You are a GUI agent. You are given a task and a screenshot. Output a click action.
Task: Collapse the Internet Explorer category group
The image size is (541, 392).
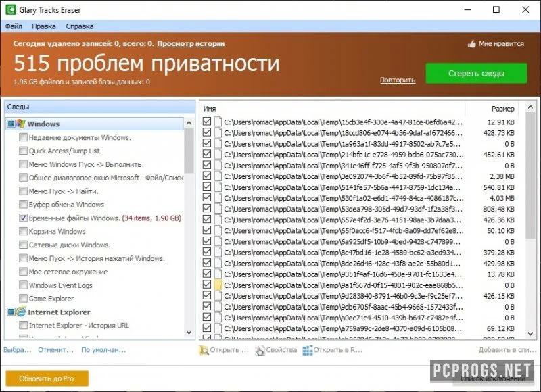(11, 312)
